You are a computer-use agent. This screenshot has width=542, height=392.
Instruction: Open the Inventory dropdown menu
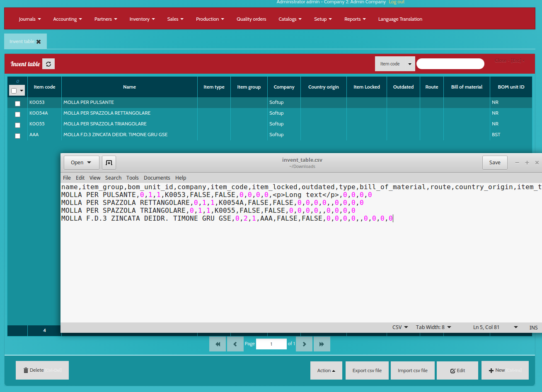[142, 19]
